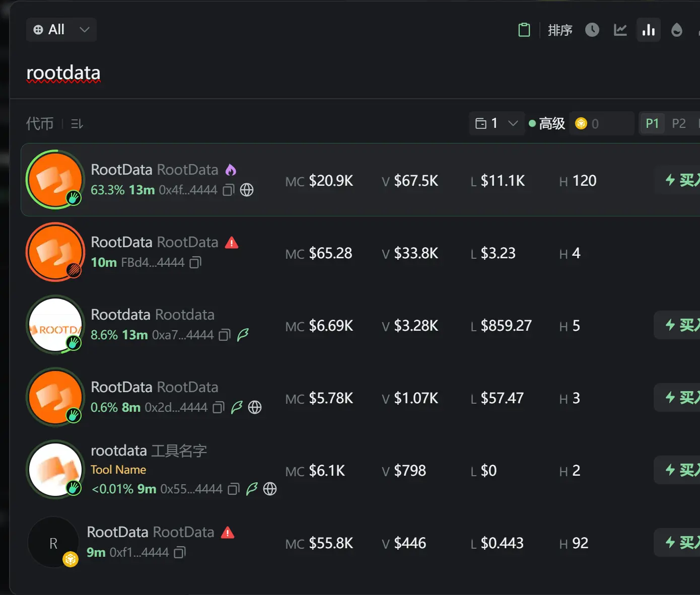The height and width of the screenshot is (595, 700).
Task: Switch to the P2 preset
Action: 679,123
